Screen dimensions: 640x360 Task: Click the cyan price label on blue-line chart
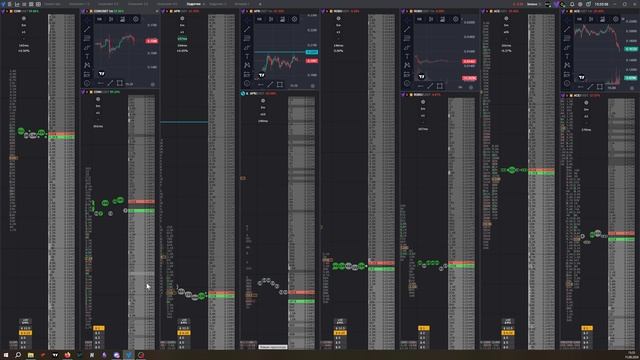[x=312, y=52]
